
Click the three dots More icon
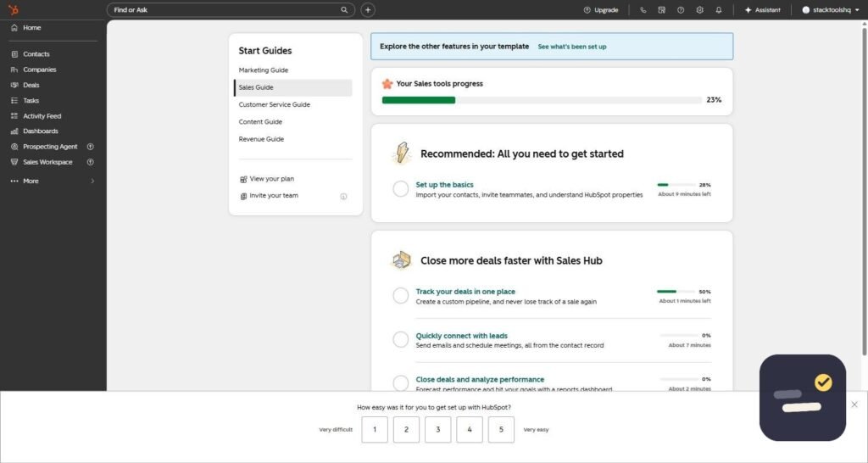14,181
